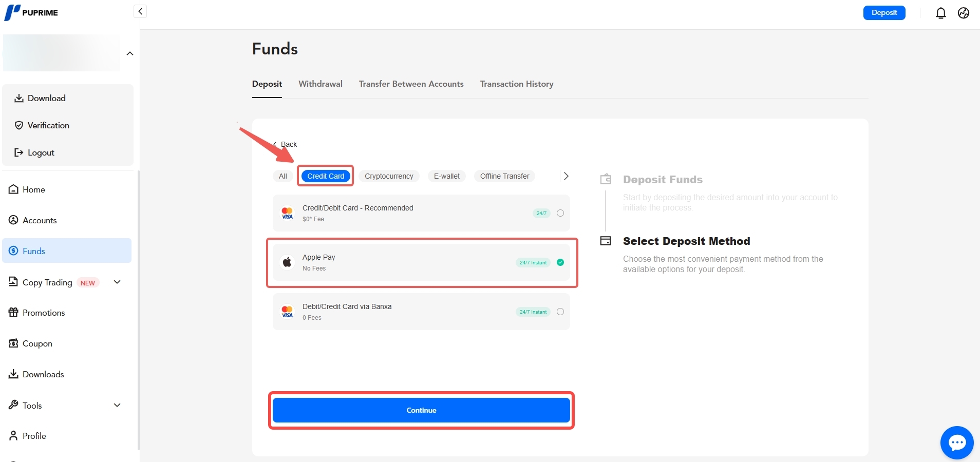Click Logout in the sidebar
980x462 pixels.
pos(41,152)
